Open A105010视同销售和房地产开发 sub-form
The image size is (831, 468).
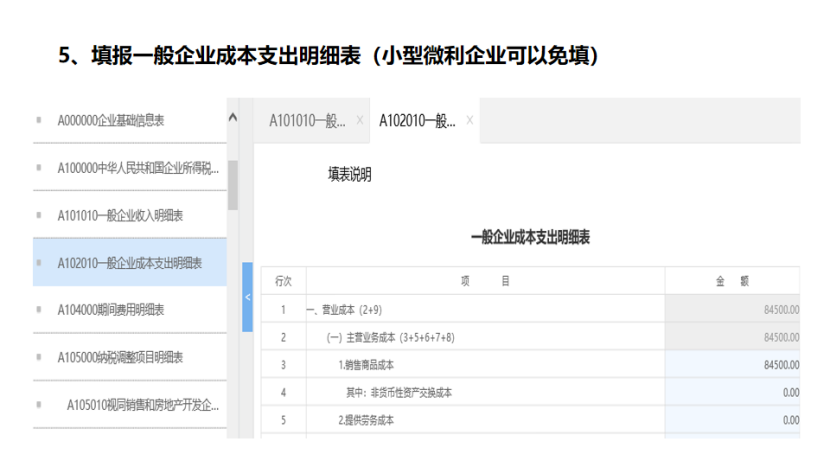(x=143, y=405)
